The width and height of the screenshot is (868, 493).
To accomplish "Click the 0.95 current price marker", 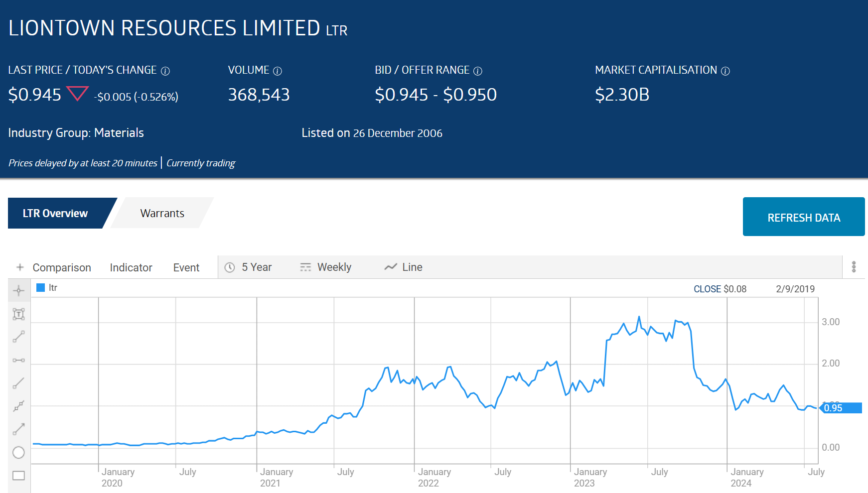I will 841,408.
